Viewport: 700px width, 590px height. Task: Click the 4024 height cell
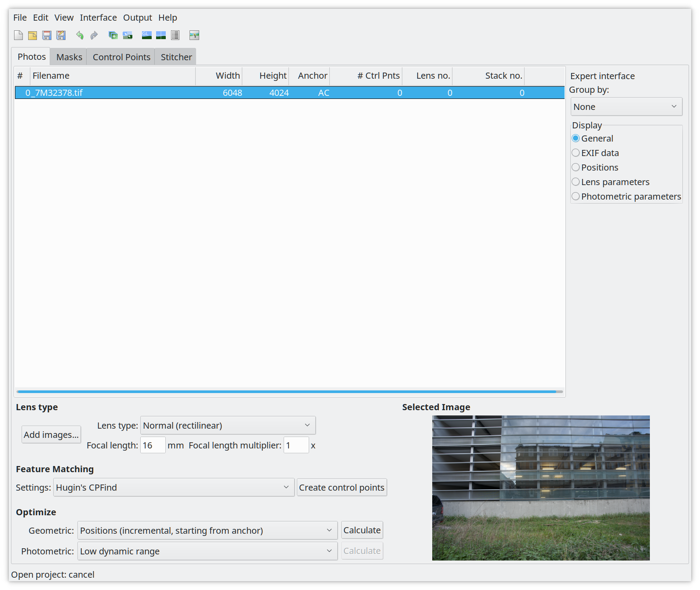click(x=279, y=93)
